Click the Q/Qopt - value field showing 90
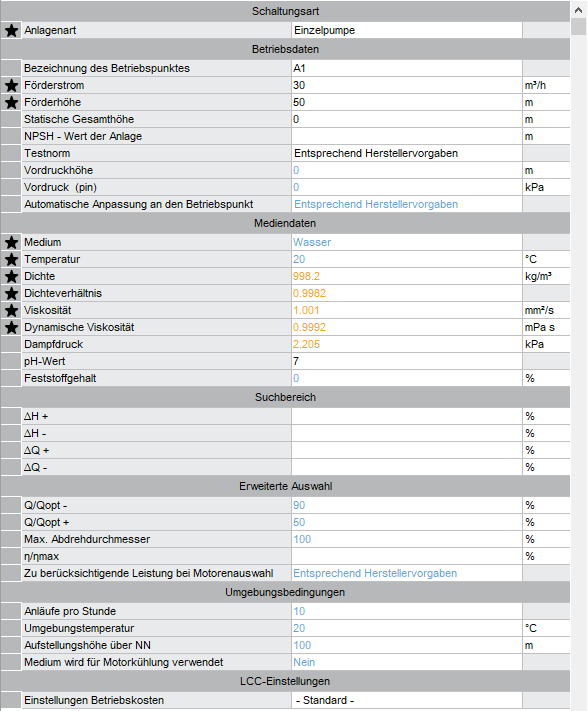 pos(407,505)
